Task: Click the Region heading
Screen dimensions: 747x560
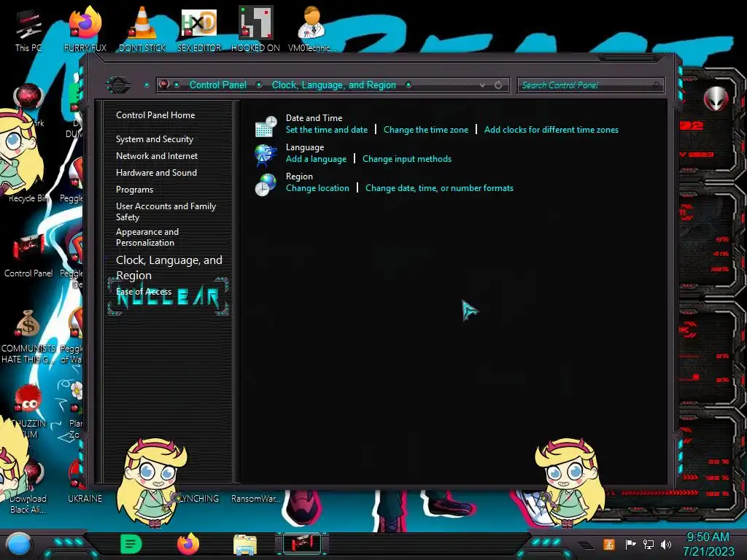Action: coord(299,176)
